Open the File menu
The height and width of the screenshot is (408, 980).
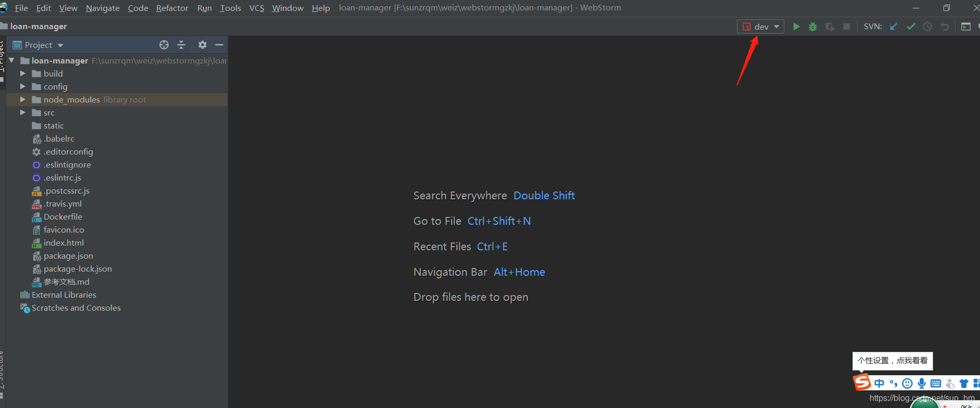click(21, 8)
